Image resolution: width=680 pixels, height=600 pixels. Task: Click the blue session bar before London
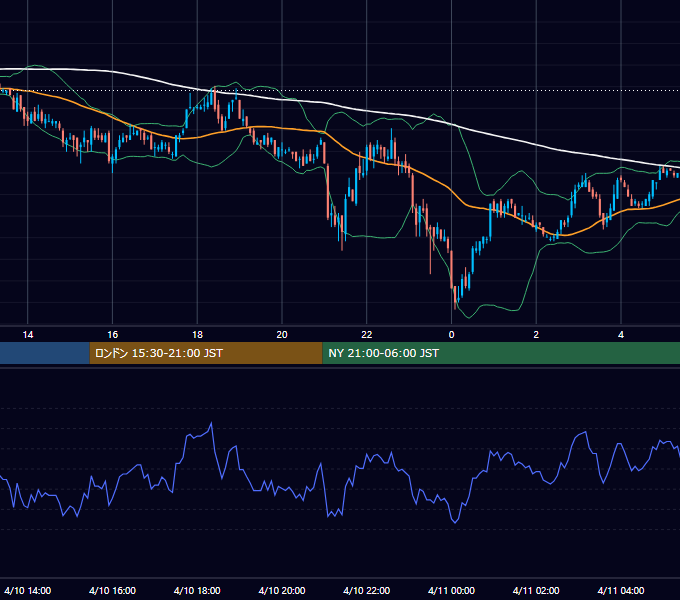(45, 353)
